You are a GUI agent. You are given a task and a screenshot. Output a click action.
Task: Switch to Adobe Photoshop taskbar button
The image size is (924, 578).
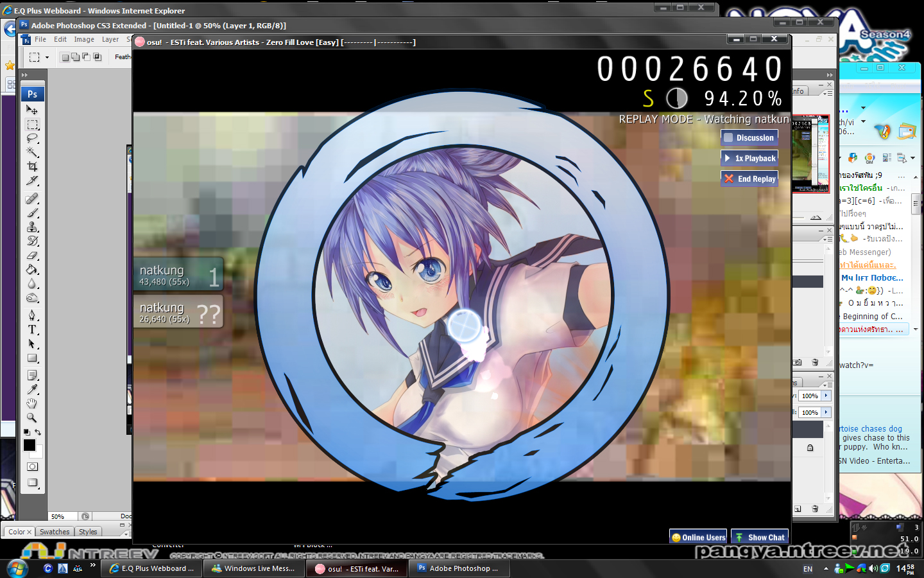point(459,568)
